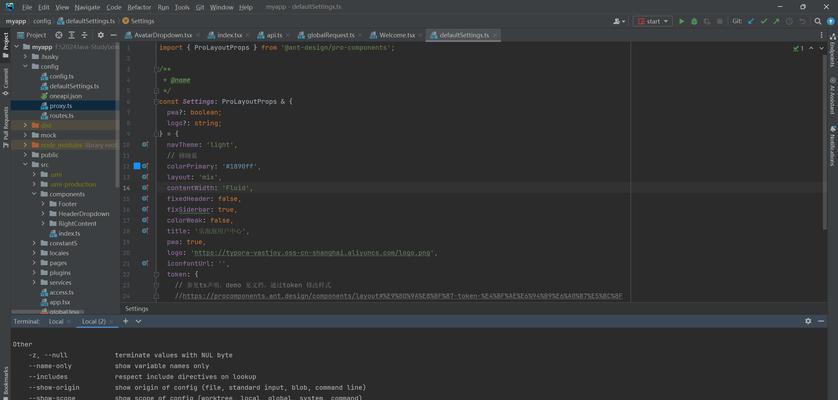The height and width of the screenshot is (400, 838).
Task: Open Terminal settings gear icon
Action: pyautogui.click(x=808, y=321)
